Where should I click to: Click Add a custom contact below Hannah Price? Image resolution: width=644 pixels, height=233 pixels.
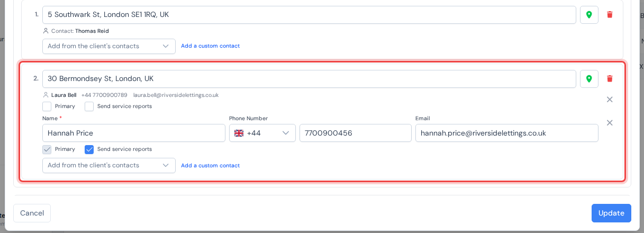(x=210, y=165)
